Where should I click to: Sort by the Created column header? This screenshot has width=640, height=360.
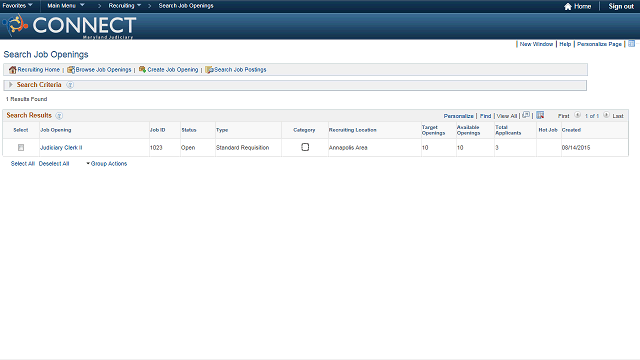coord(571,130)
